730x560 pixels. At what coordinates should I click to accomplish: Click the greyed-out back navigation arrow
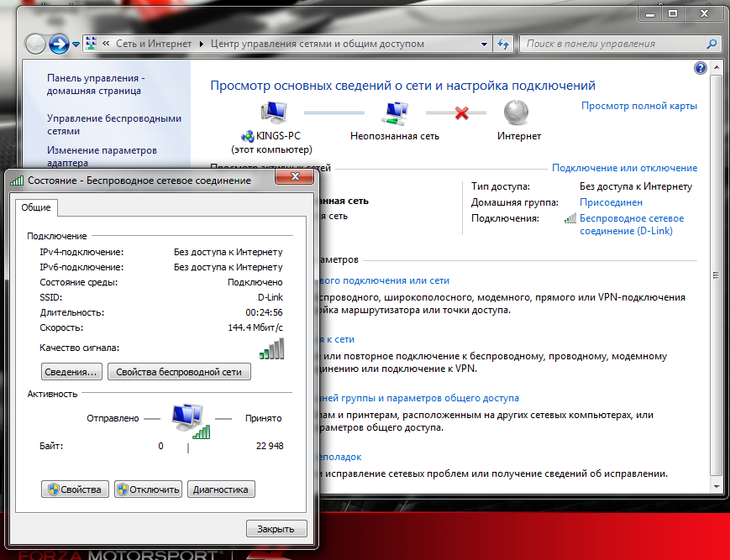tap(35, 44)
